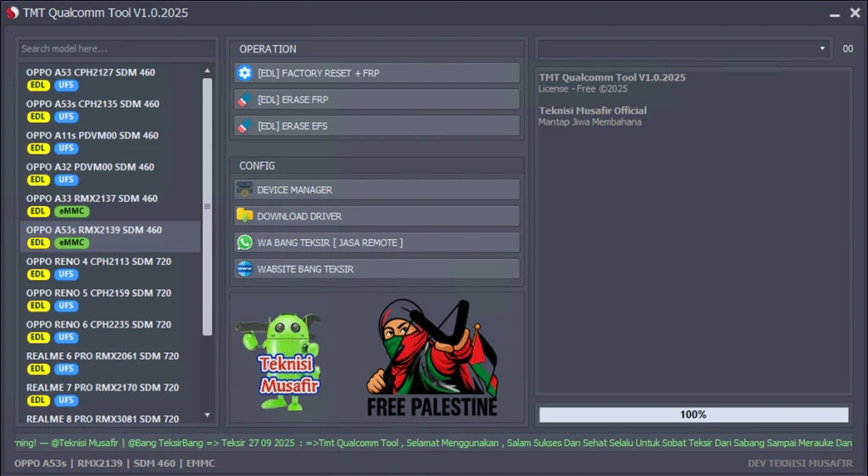This screenshot has width=868, height=476.
Task: Click the model list scroll-down arrow
Action: pyautogui.click(x=208, y=415)
